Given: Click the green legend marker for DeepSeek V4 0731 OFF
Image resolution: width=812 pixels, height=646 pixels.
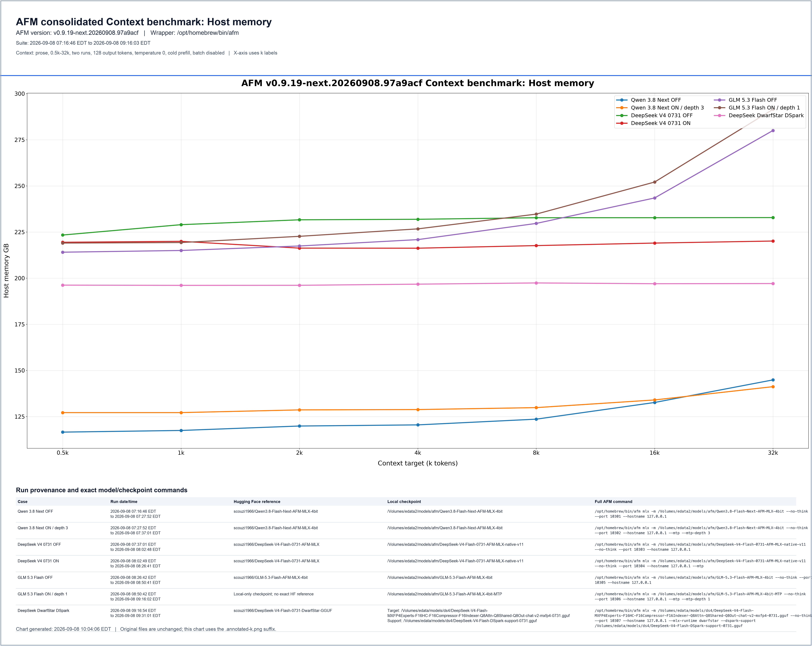Looking at the screenshot, I should click(x=622, y=115).
